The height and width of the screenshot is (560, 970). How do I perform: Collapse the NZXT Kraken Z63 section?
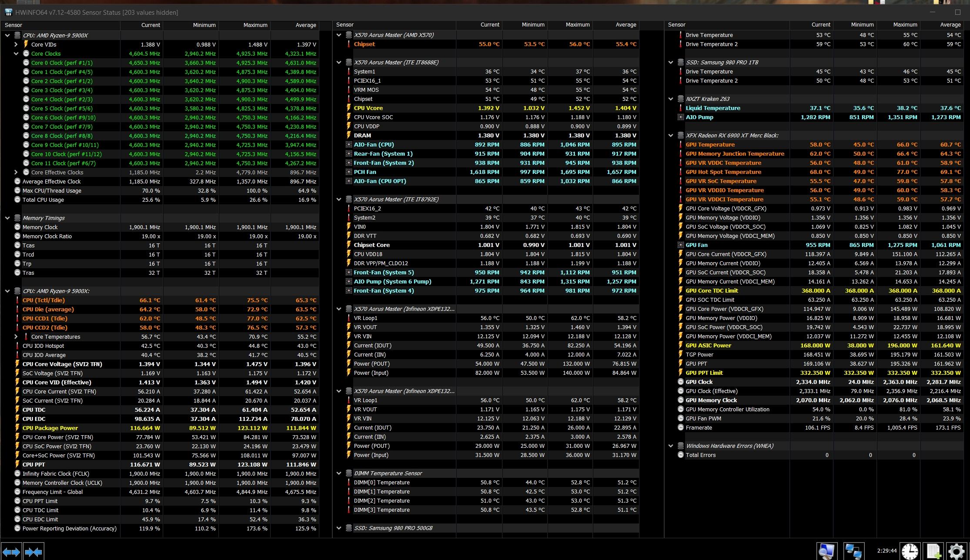coord(671,99)
